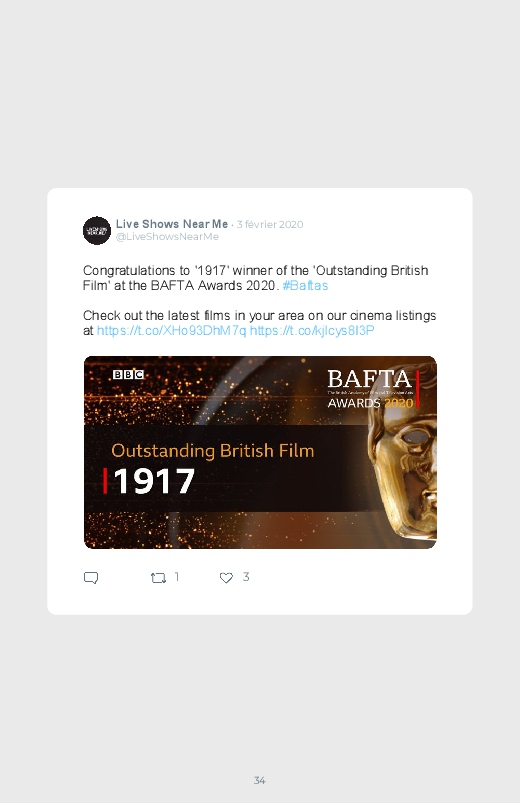Screen dimensions: 520x803
Task: Click the like count 3
Action: point(246,577)
